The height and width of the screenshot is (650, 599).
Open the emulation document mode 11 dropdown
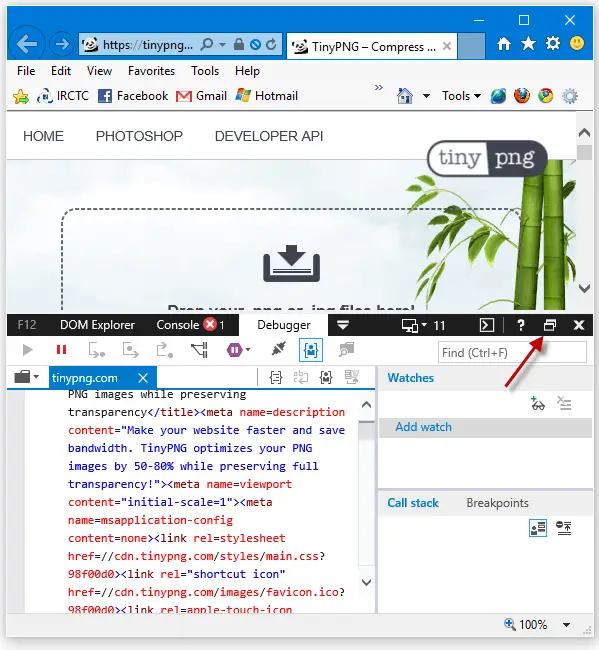coord(423,326)
